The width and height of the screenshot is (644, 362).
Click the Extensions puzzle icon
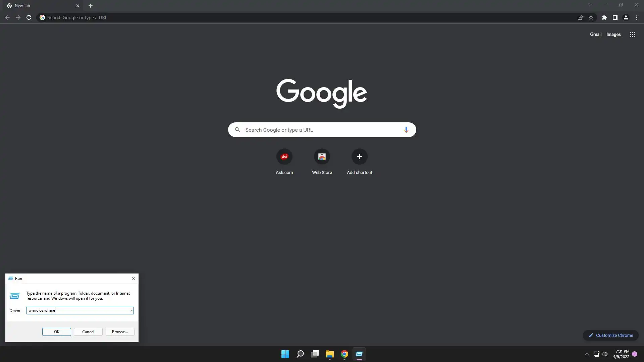pos(604,17)
